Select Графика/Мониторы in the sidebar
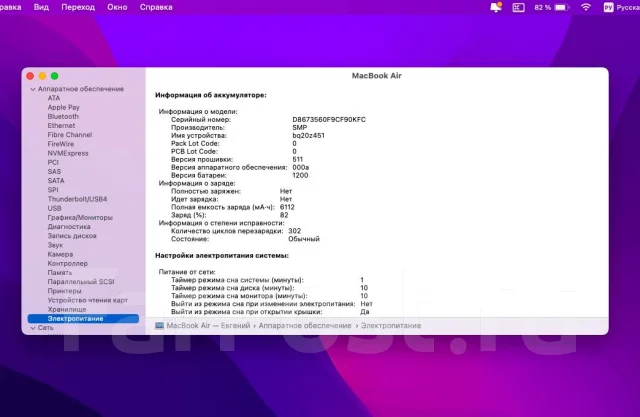This screenshot has height=417, width=640. tap(80, 217)
